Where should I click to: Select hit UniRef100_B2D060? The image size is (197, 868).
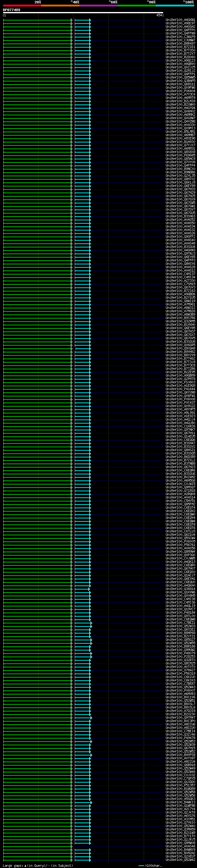(180, 57)
